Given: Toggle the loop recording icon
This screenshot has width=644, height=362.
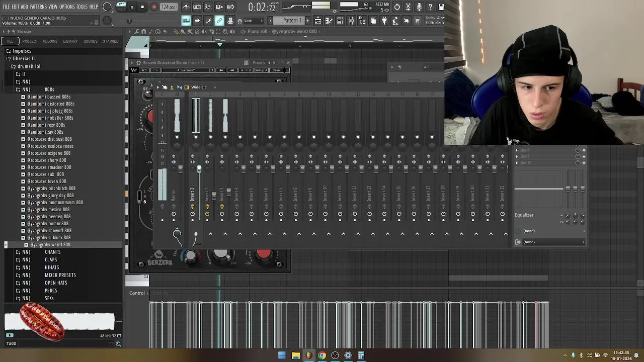Looking at the screenshot, I should click(x=230, y=7).
